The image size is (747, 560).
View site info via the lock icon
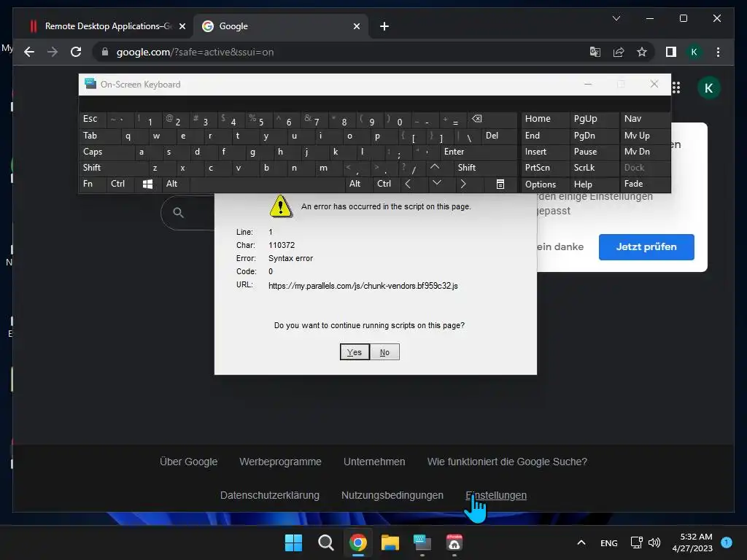[x=105, y=52]
